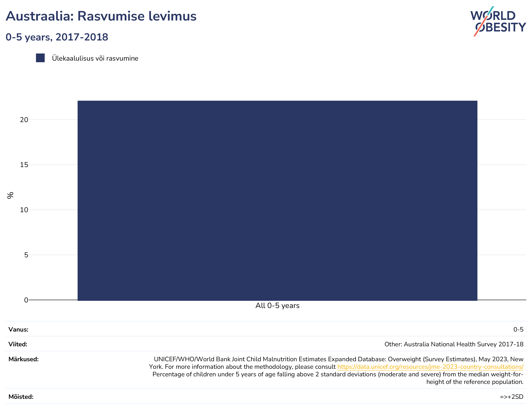This screenshot has height=413, width=532.
Task: Click the subtitle '0-5 years, 2017-2018'
Action: click(57, 37)
